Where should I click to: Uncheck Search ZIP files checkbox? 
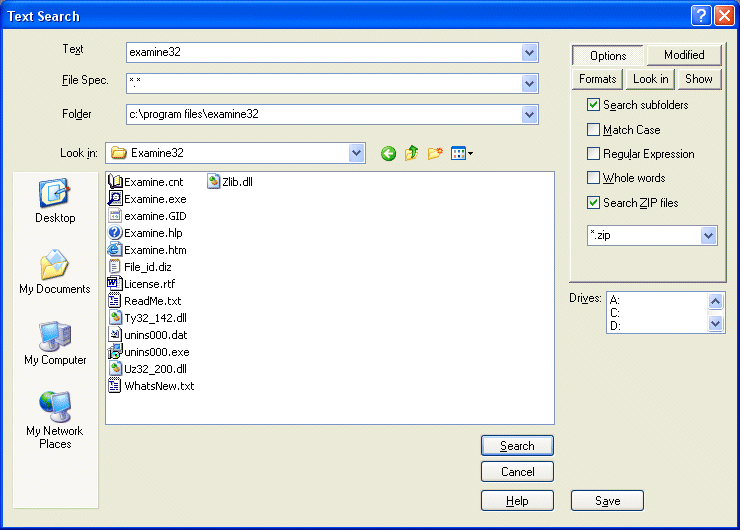593,202
